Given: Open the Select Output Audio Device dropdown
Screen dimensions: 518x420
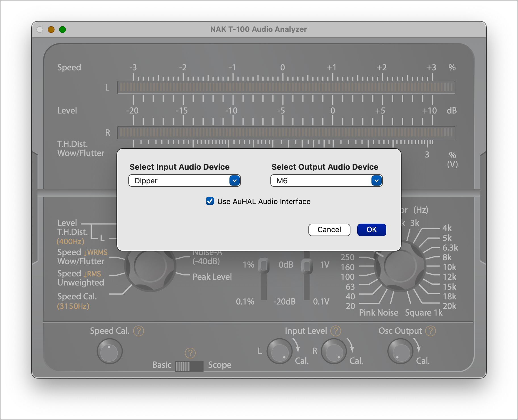Looking at the screenshot, I should point(326,181).
